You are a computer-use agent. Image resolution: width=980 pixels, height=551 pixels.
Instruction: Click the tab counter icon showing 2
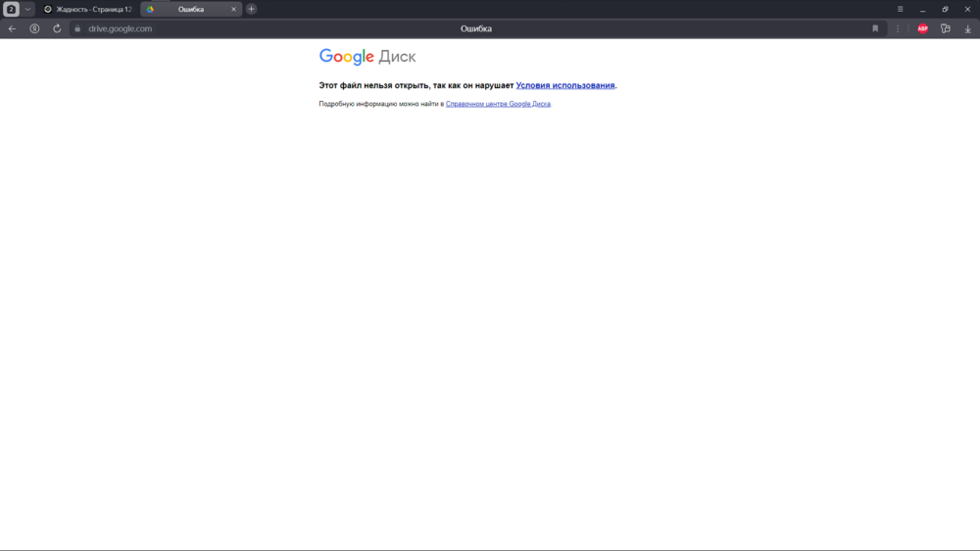pyautogui.click(x=11, y=10)
